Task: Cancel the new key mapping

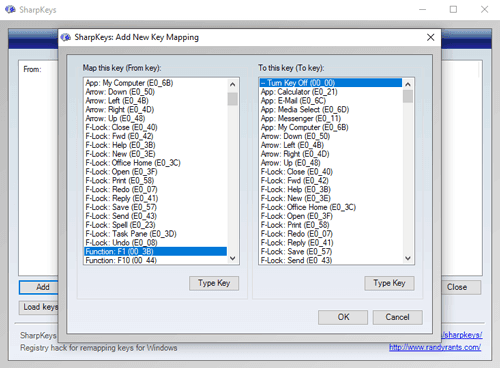Action: pos(398,317)
